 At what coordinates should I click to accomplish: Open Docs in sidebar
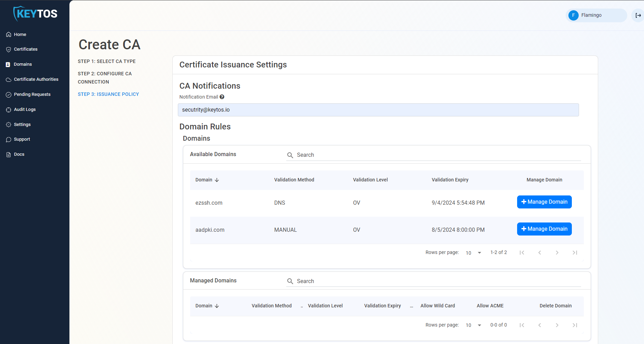19,154
